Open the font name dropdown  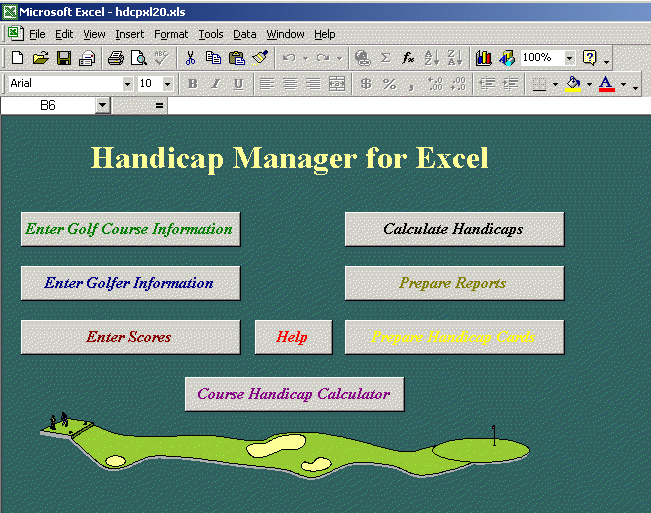point(127,84)
